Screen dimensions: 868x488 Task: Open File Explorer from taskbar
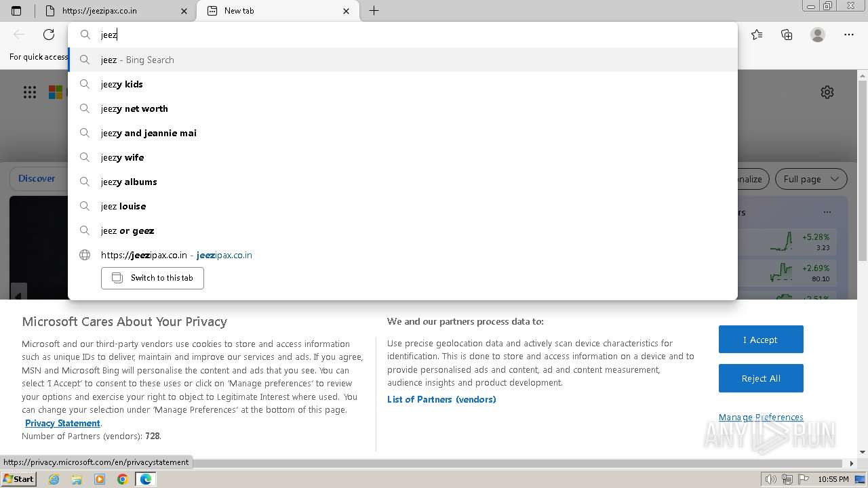pyautogui.click(x=77, y=479)
